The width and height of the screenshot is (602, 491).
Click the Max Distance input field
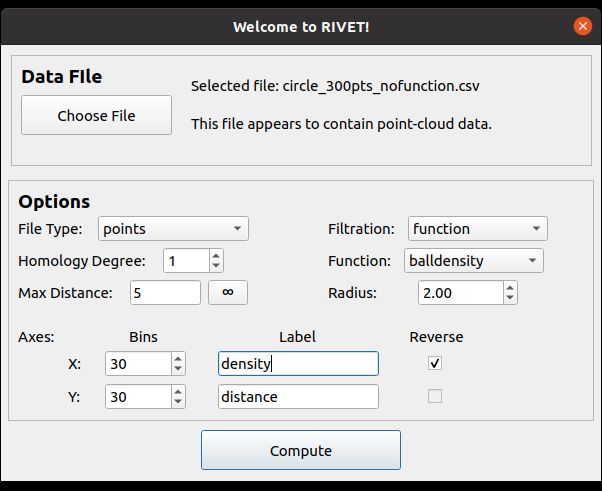[x=165, y=293]
